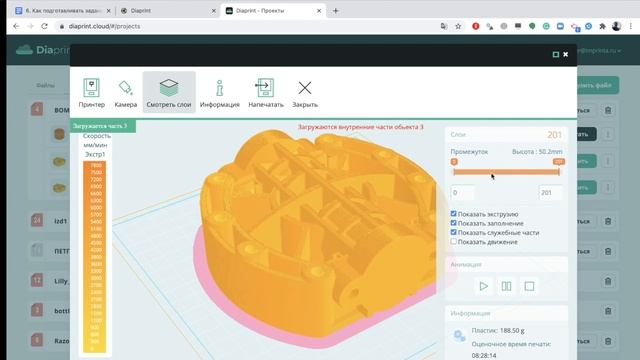Switch to the Файлы tab behind dialog
The image size is (640, 360).
(x=45, y=85)
